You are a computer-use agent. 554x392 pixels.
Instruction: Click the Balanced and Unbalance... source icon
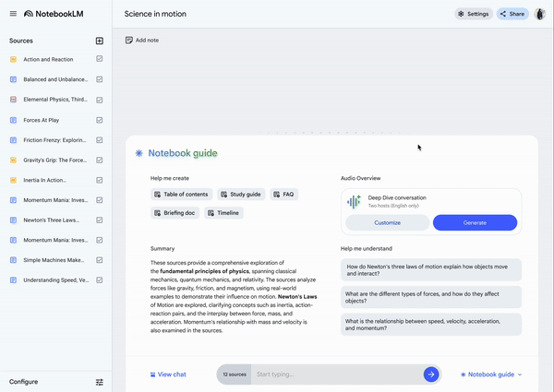point(13,79)
